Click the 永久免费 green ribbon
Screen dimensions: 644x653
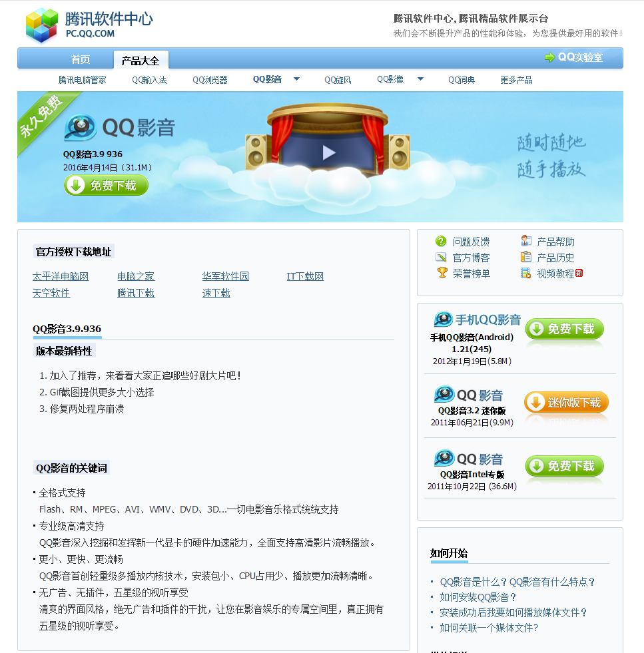pos(44,118)
